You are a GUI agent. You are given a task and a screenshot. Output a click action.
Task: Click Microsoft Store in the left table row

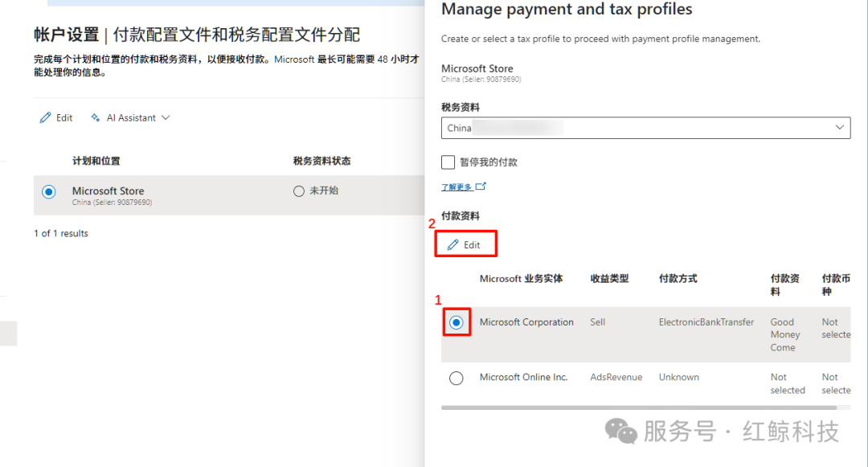click(108, 190)
